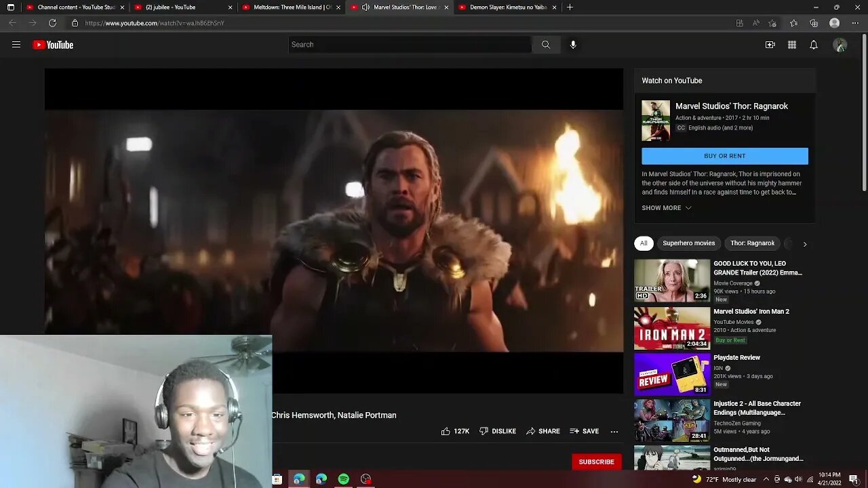The height and width of the screenshot is (488, 868).
Task: Open the volume control in system tray
Action: (798, 479)
